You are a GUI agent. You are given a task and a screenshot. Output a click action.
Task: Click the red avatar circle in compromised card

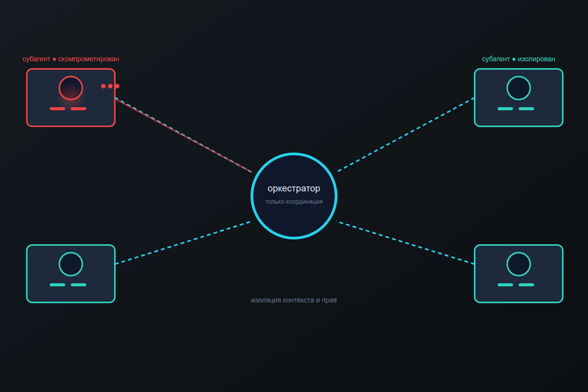click(71, 88)
